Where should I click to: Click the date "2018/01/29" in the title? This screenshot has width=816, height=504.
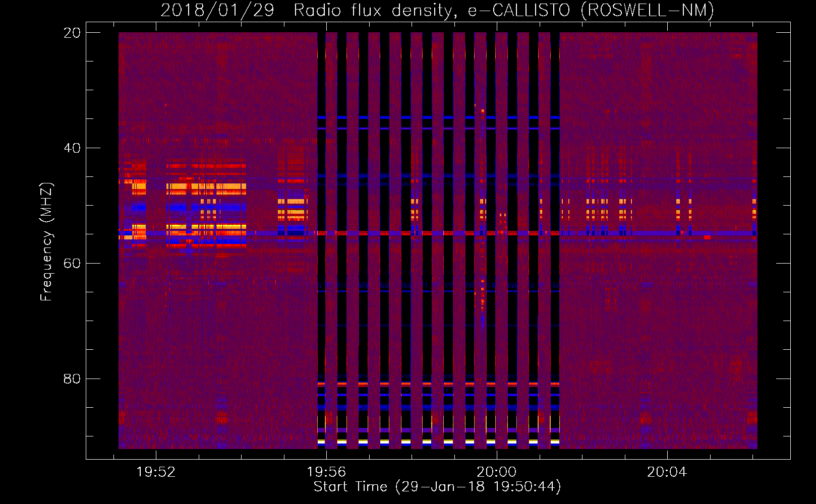pyautogui.click(x=217, y=10)
